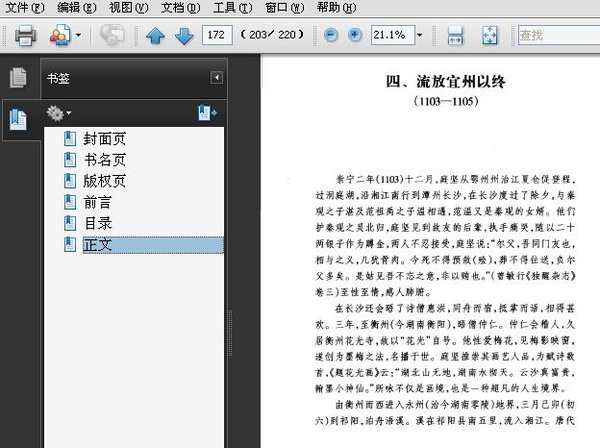The width and height of the screenshot is (600, 448).
Task: Click the fit full page icon
Action: 490,36
